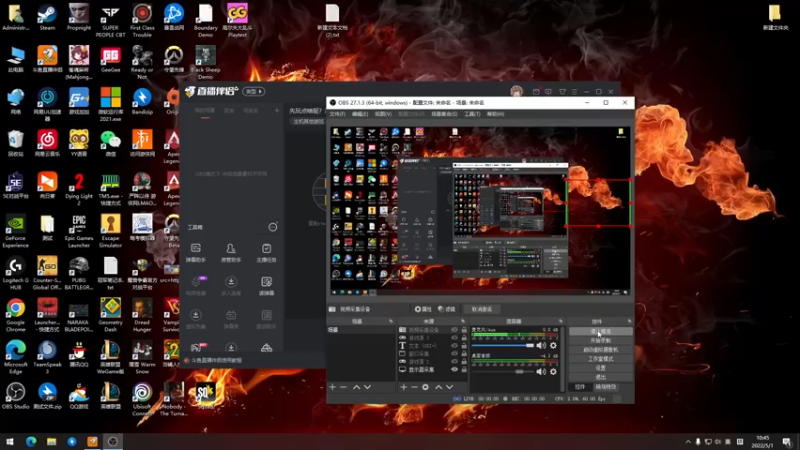Show hidden system tray icons chevron
800x450 pixels.
point(688,441)
